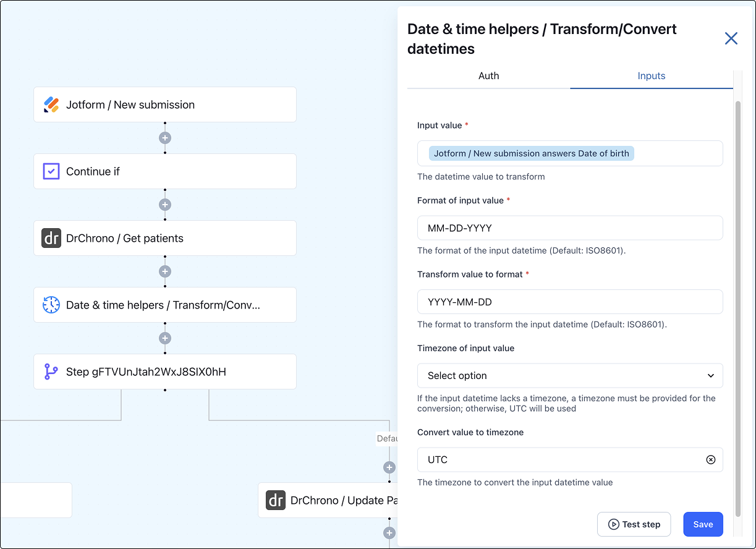
Task: Add step below Jotform New submission
Action: [x=164, y=138]
